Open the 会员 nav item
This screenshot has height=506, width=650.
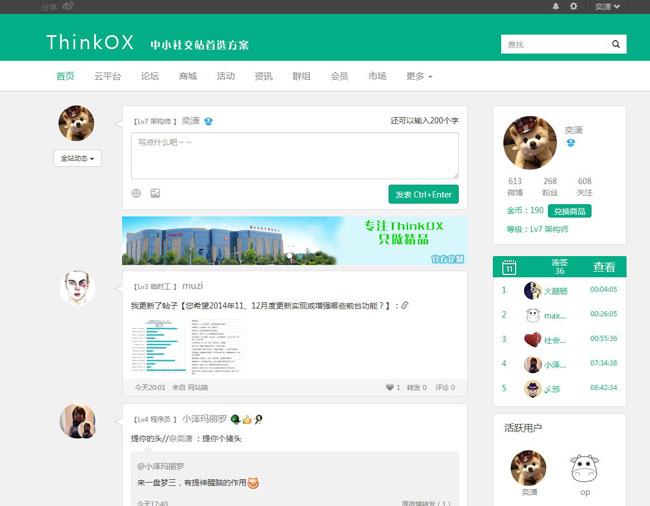tap(339, 76)
